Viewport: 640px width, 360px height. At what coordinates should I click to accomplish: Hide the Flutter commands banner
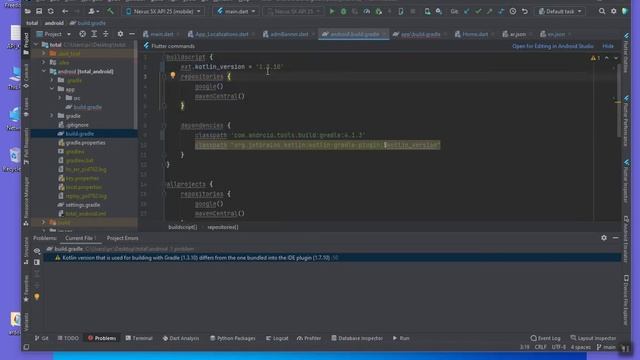click(608, 46)
